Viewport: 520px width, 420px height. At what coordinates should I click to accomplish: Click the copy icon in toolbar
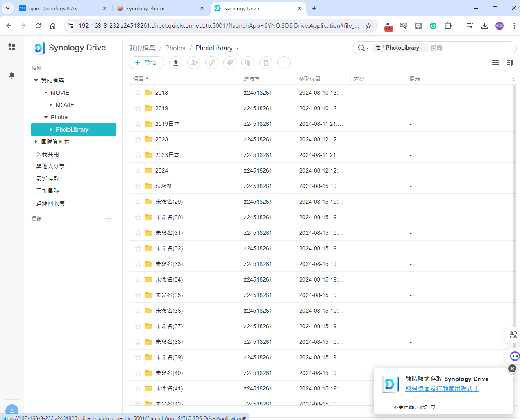[248, 63]
